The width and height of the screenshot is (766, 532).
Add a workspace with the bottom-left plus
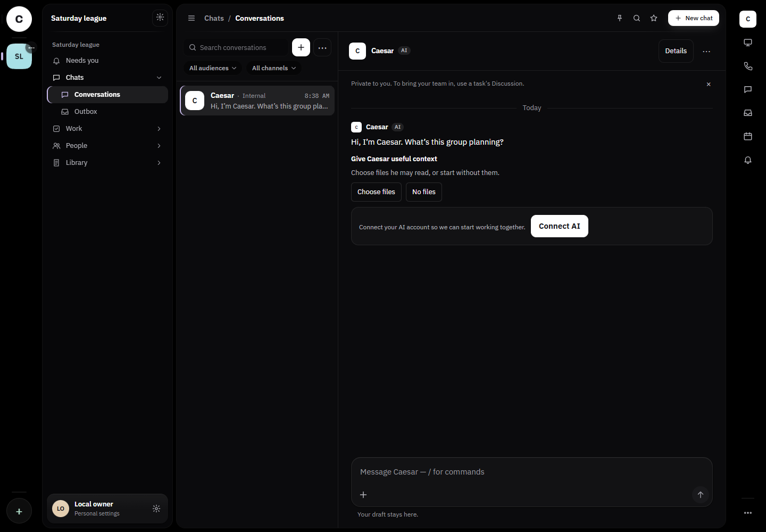click(x=19, y=511)
